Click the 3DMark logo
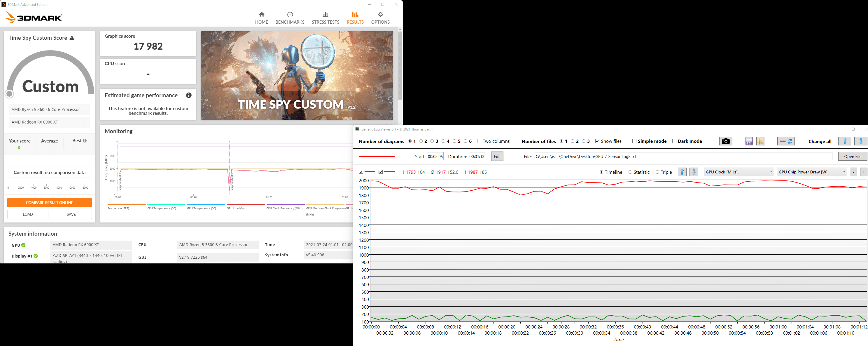Viewport: 868px width, 346px height. click(33, 17)
